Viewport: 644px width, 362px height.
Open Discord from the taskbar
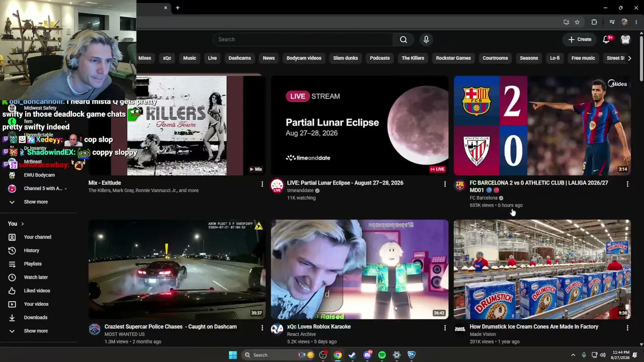(x=367, y=355)
